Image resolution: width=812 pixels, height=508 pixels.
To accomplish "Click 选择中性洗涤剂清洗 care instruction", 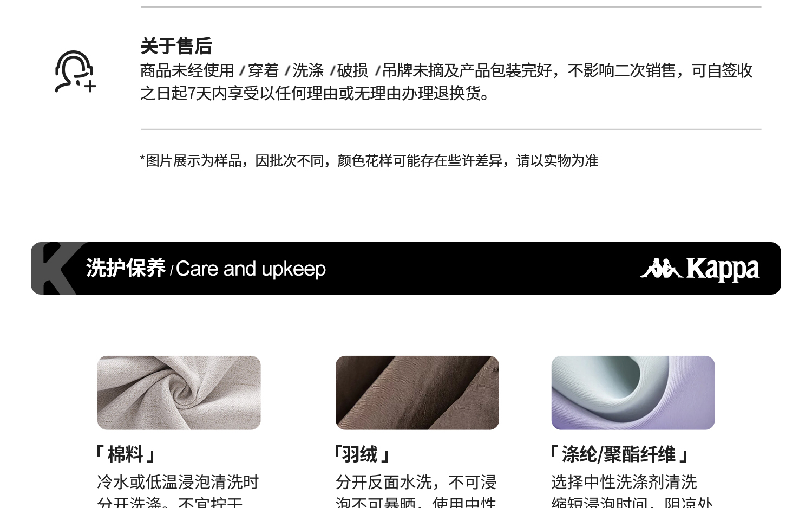I will (x=624, y=482).
